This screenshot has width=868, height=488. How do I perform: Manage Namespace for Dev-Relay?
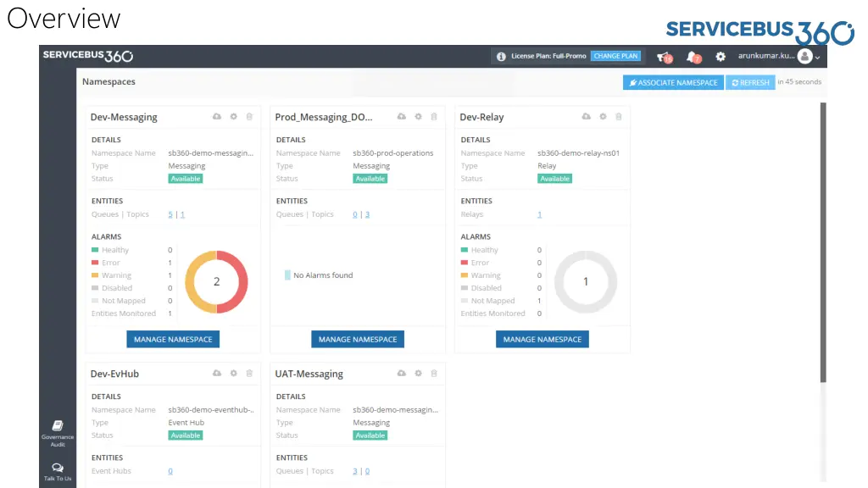coord(542,339)
